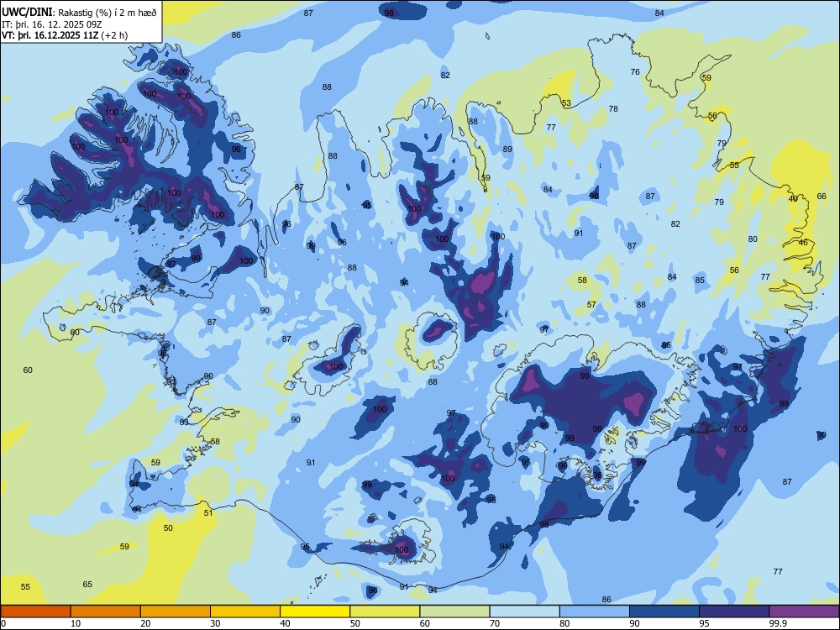The image size is (840, 630).
Task: Select the value '65' over the southwest sea
Action: click(x=87, y=584)
